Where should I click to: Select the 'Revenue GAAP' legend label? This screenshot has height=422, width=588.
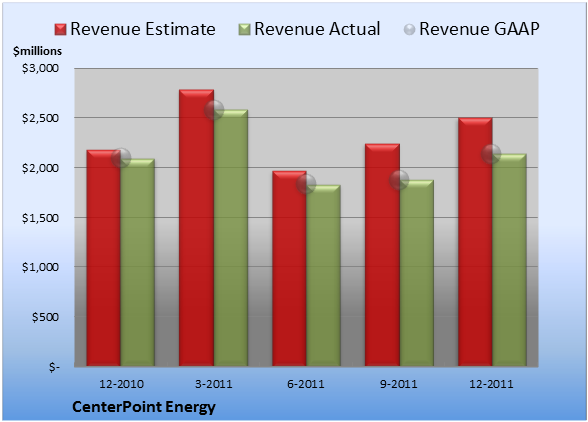coord(479,29)
